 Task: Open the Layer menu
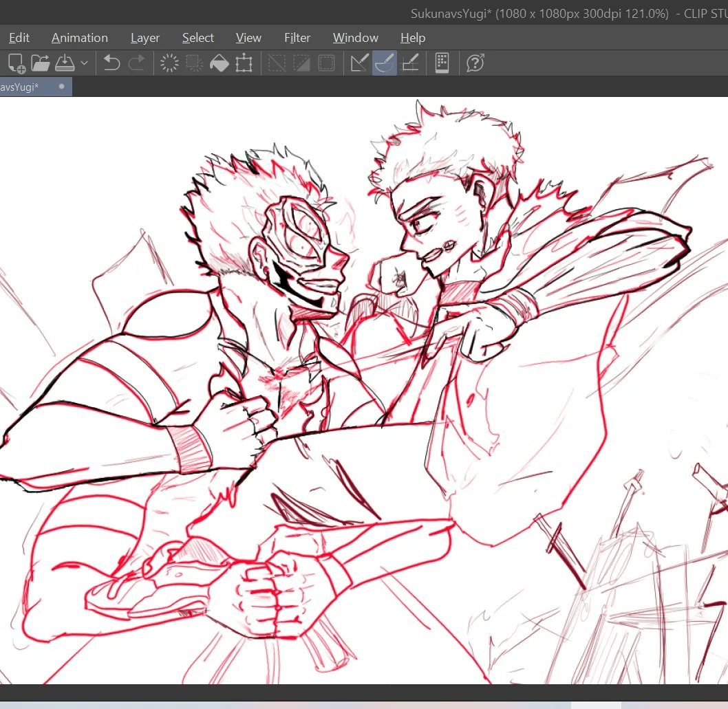point(145,38)
